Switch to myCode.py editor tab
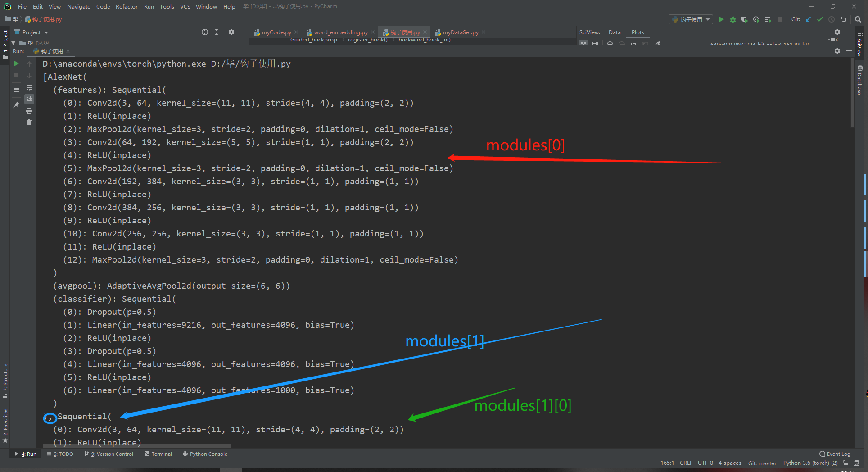Image resolution: width=868 pixels, height=472 pixels. (x=276, y=32)
